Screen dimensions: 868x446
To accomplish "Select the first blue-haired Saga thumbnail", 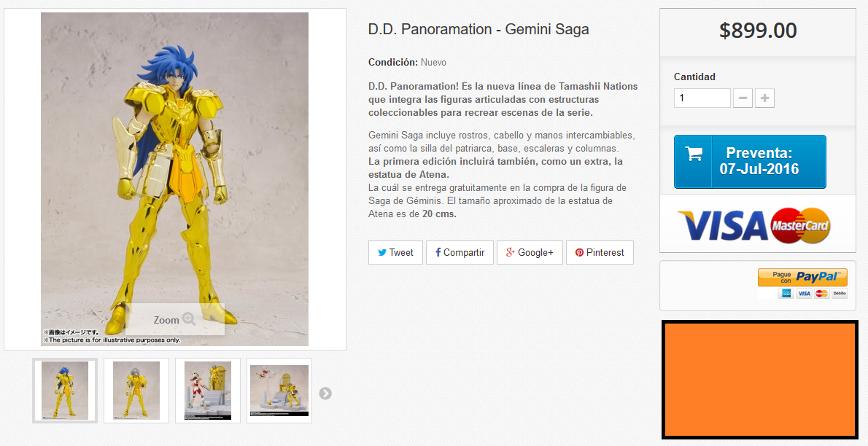I will click(x=65, y=391).
